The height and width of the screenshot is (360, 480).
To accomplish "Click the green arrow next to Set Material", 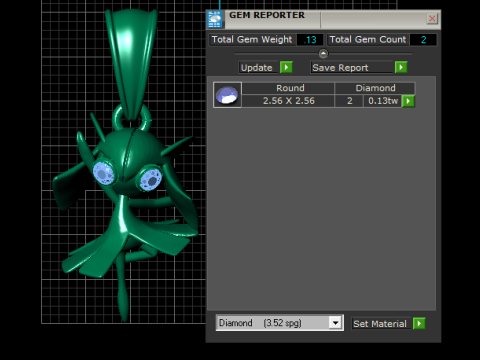I will [x=419, y=323].
